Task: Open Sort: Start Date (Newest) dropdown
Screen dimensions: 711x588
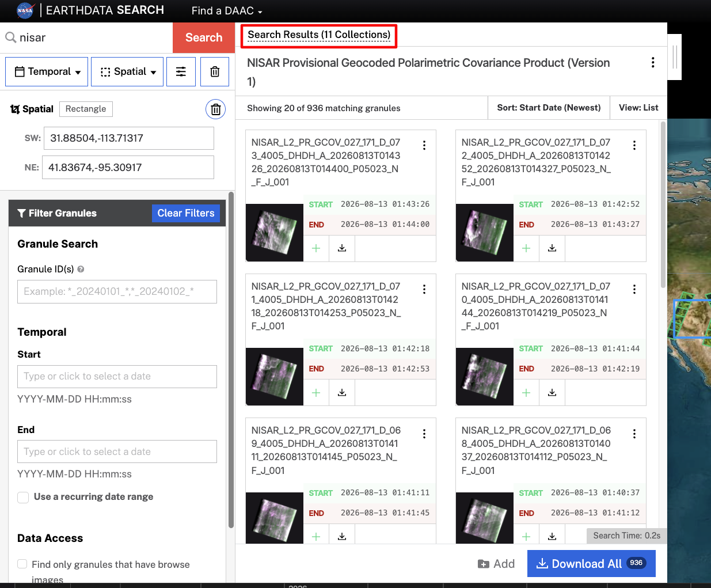Action: pyautogui.click(x=549, y=108)
